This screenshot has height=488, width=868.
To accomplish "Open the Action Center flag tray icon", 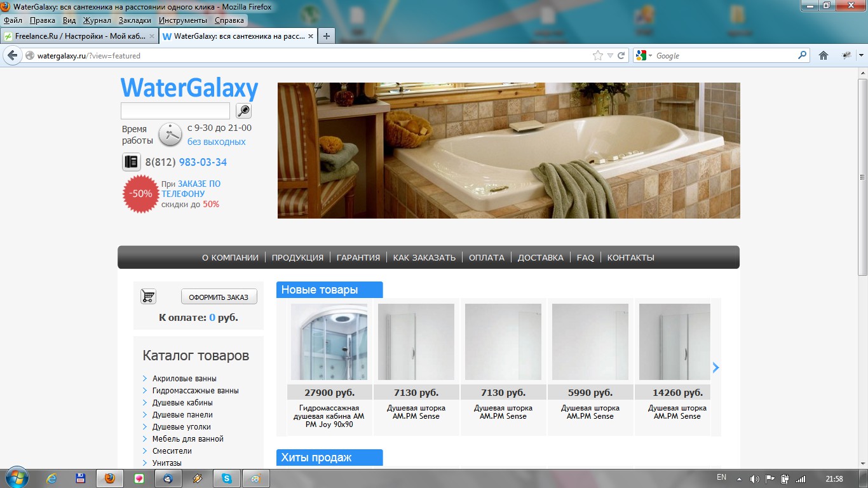I will point(770,479).
